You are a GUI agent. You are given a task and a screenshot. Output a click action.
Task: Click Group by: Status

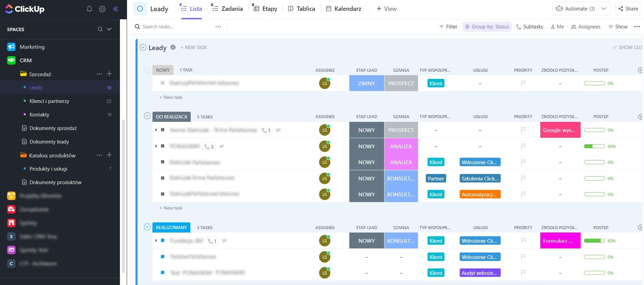[487, 26]
